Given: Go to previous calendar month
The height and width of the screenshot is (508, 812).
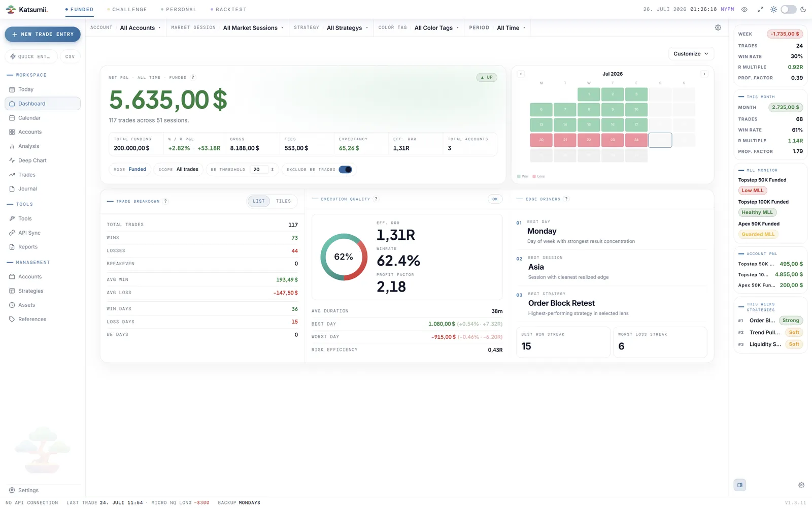Looking at the screenshot, I should click(521, 74).
